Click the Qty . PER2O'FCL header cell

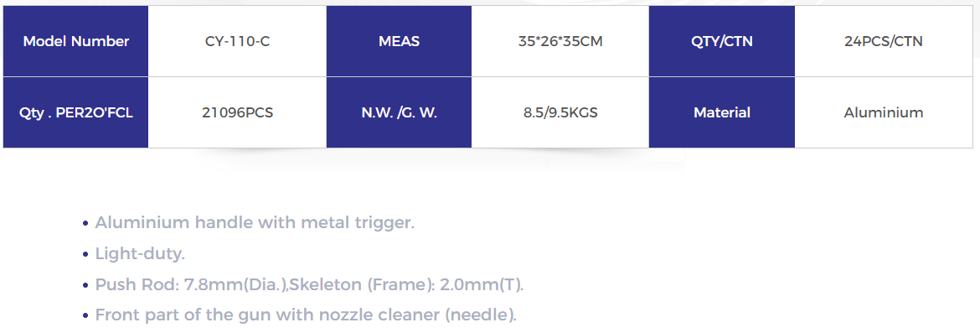[x=75, y=112]
